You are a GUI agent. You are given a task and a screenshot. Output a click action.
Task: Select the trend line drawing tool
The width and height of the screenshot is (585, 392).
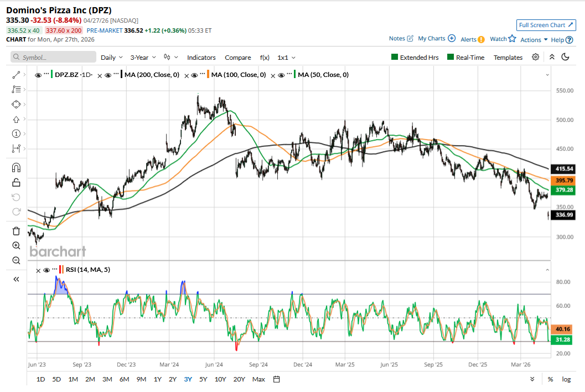[x=16, y=75]
